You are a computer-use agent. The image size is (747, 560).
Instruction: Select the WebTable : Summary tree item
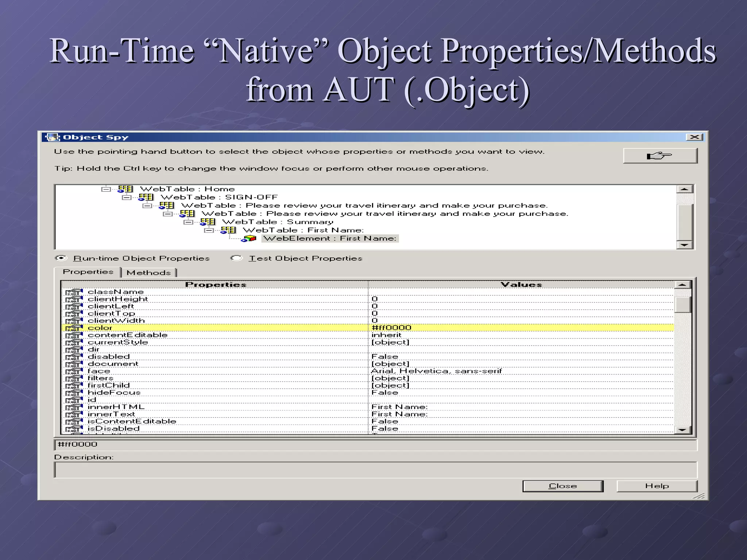278,222
